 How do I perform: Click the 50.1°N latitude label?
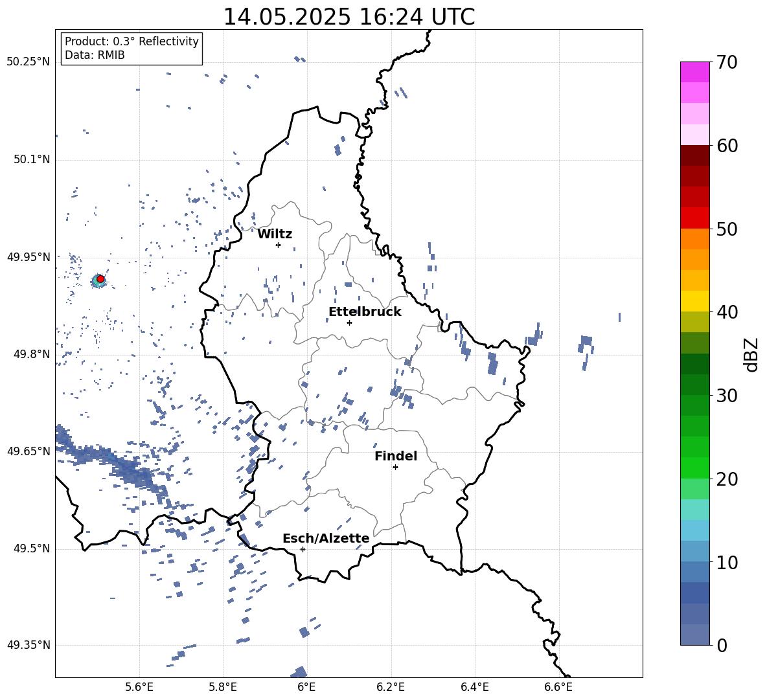click(x=32, y=159)
